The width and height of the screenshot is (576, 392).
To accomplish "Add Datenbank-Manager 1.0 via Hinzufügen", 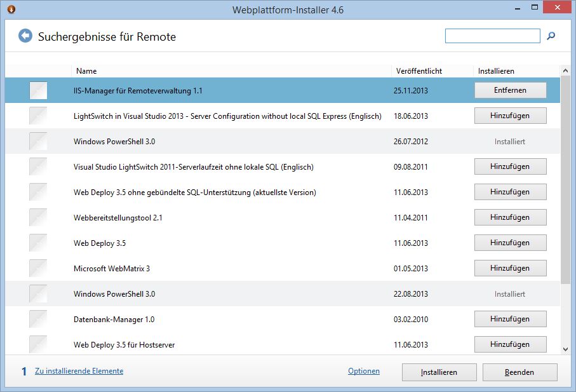I will point(510,319).
